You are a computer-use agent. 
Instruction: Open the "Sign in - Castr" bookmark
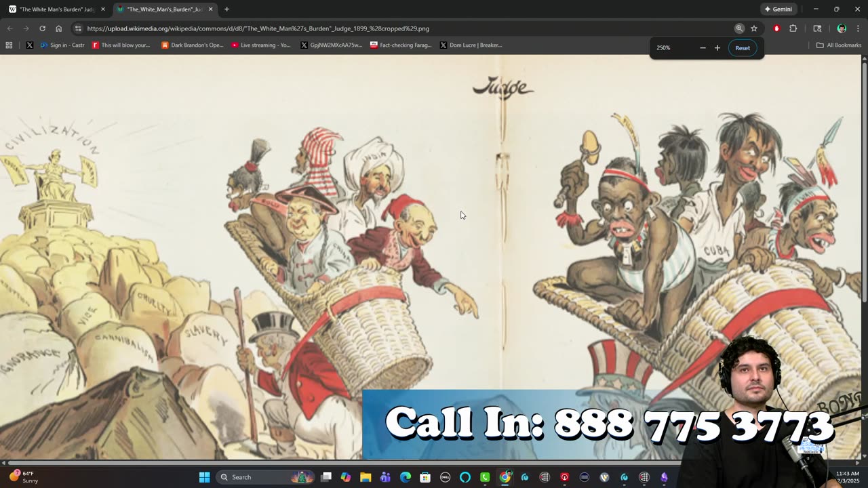pos(62,45)
